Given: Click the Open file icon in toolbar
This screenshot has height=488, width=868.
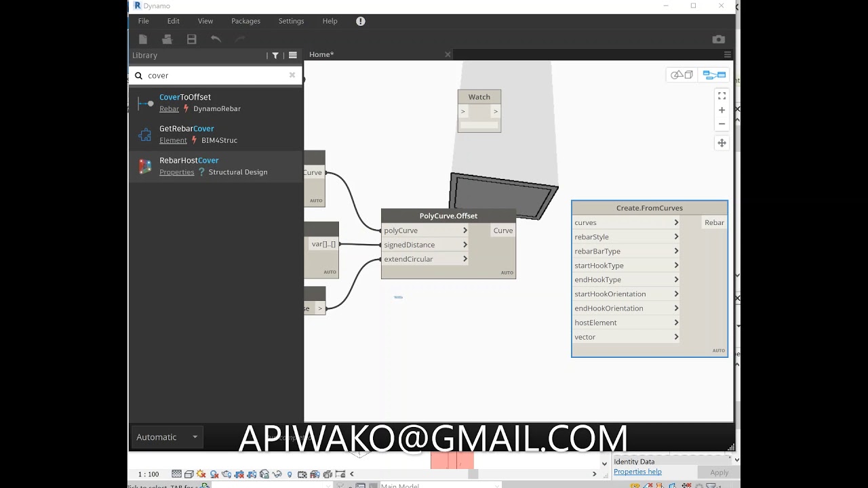Looking at the screenshot, I should [x=167, y=39].
